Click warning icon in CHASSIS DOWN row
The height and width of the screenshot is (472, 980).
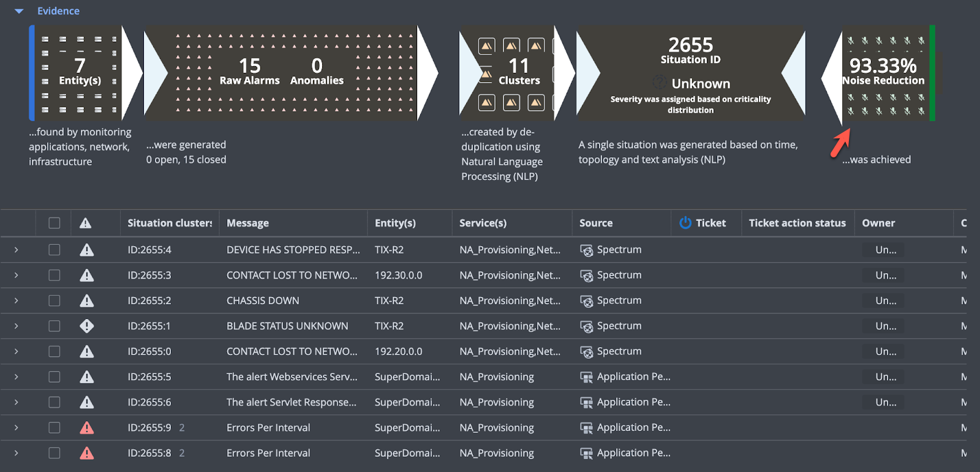(87, 301)
